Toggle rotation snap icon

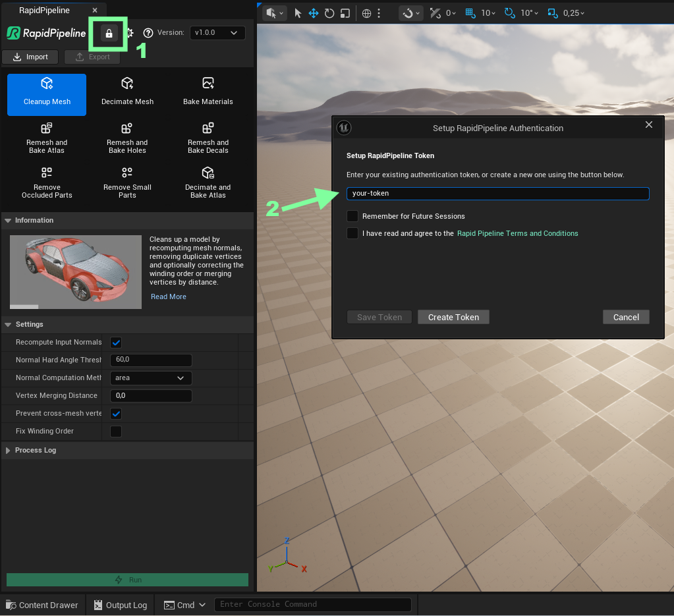coord(509,13)
